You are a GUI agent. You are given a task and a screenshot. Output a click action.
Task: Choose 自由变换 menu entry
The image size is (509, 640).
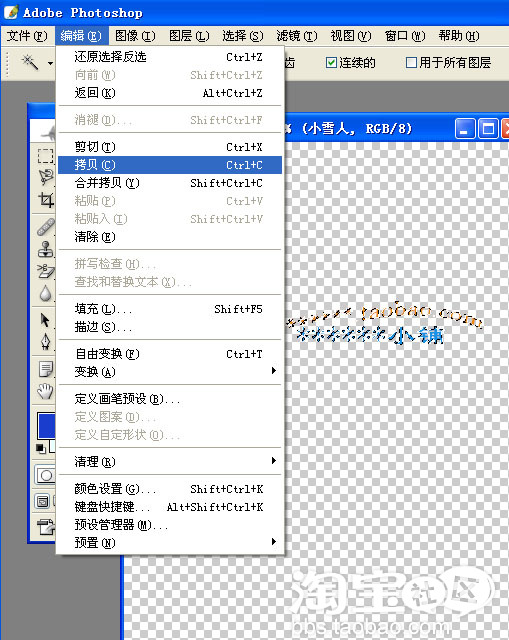point(170,353)
